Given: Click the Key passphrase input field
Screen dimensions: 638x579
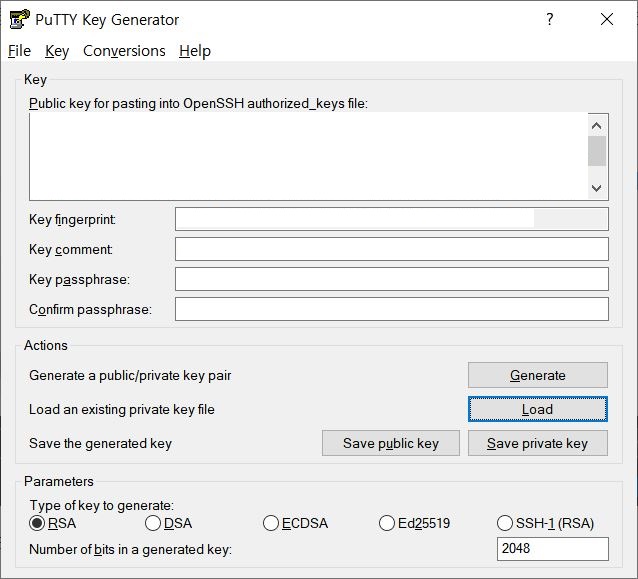Looking at the screenshot, I should tap(391, 279).
